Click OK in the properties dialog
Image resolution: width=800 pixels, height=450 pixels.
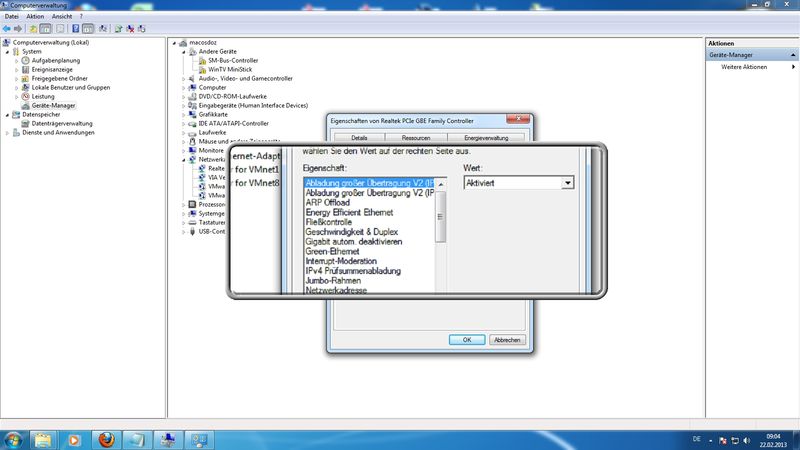[x=467, y=340]
